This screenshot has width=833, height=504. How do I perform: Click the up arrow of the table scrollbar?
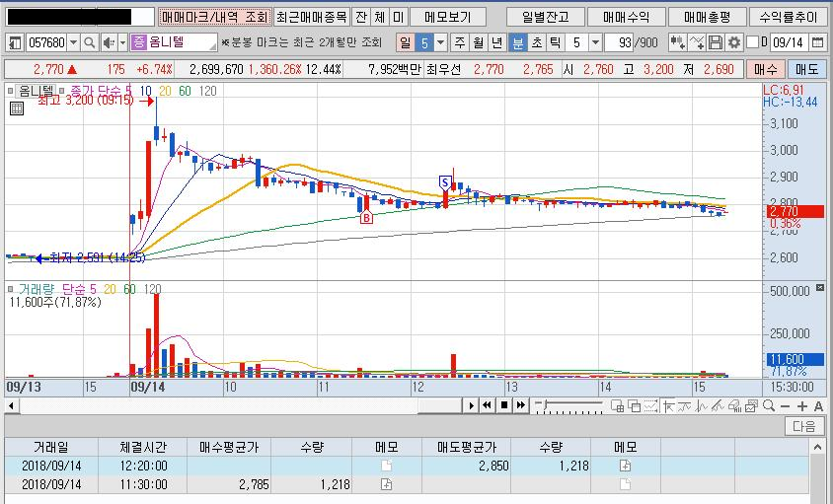tap(818, 448)
